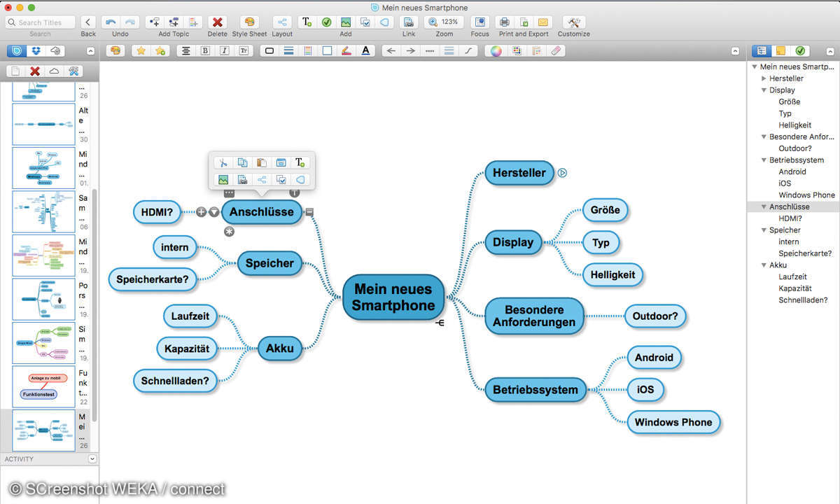Select the Windows Phone subtopic
The image size is (840, 504).
coord(673,422)
